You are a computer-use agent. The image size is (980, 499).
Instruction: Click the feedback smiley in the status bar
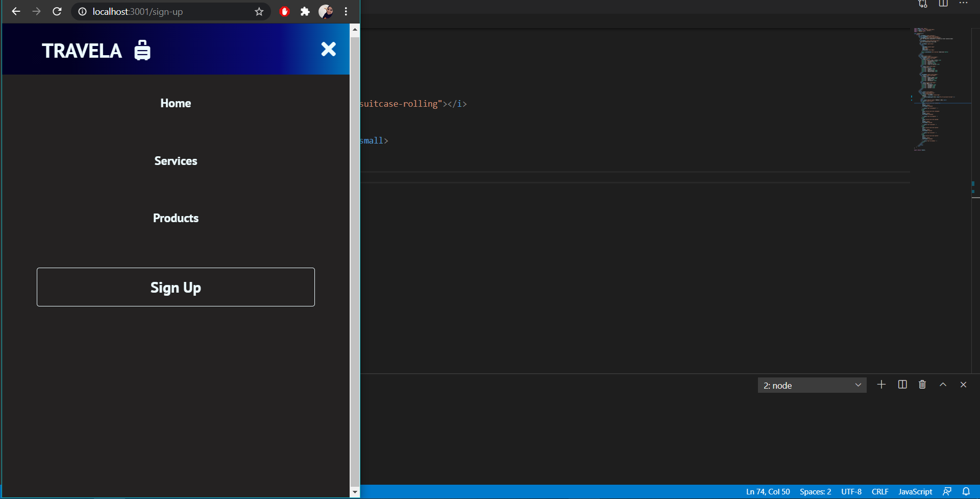point(947,492)
